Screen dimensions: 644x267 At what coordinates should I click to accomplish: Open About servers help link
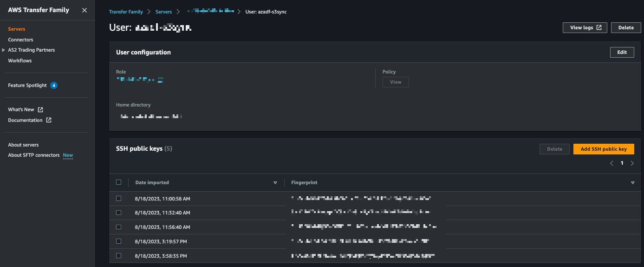[23, 145]
